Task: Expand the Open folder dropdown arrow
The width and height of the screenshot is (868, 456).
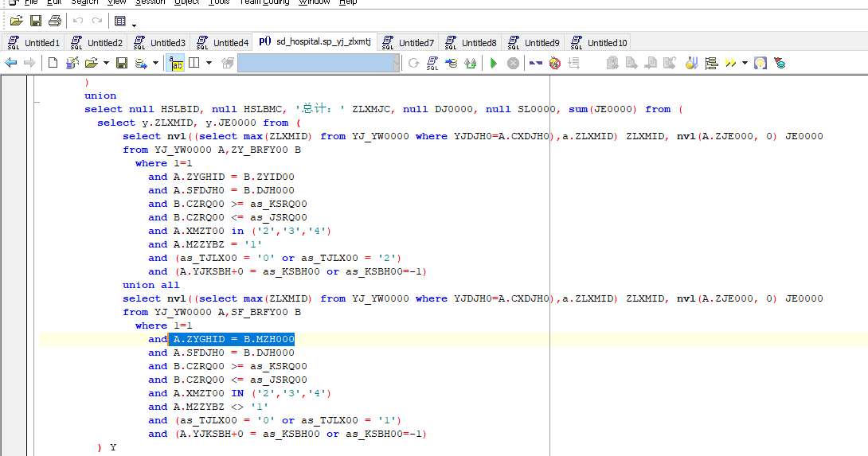Action: pyautogui.click(x=106, y=63)
